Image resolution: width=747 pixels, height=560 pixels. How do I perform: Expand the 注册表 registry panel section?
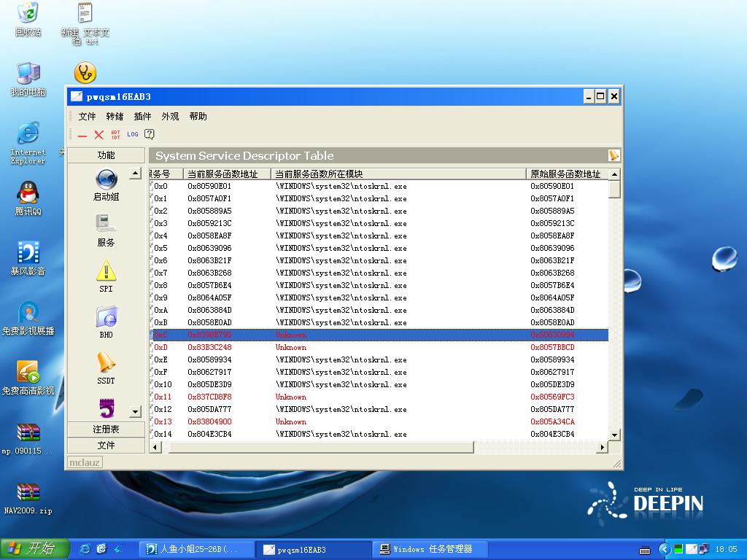[106, 429]
